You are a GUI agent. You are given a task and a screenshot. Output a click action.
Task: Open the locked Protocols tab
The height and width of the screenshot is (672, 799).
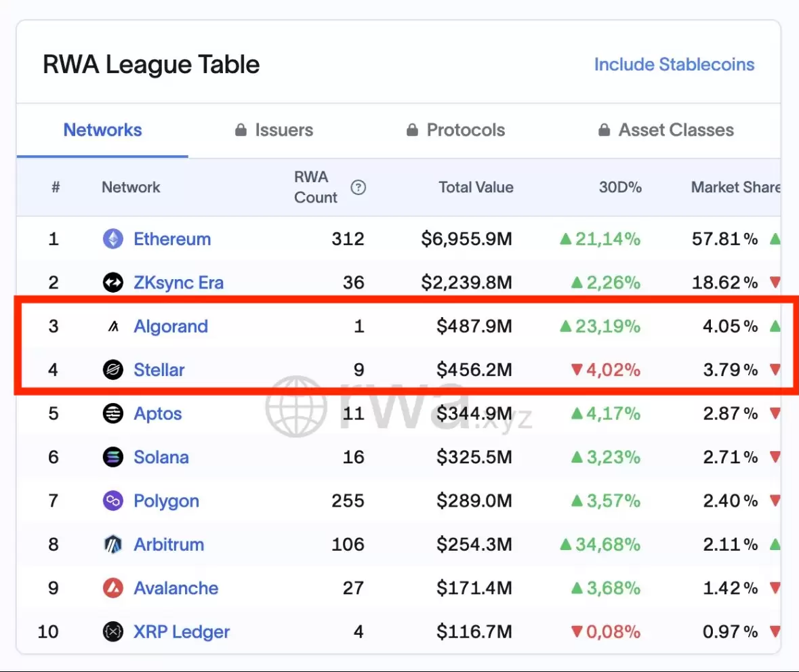[455, 130]
